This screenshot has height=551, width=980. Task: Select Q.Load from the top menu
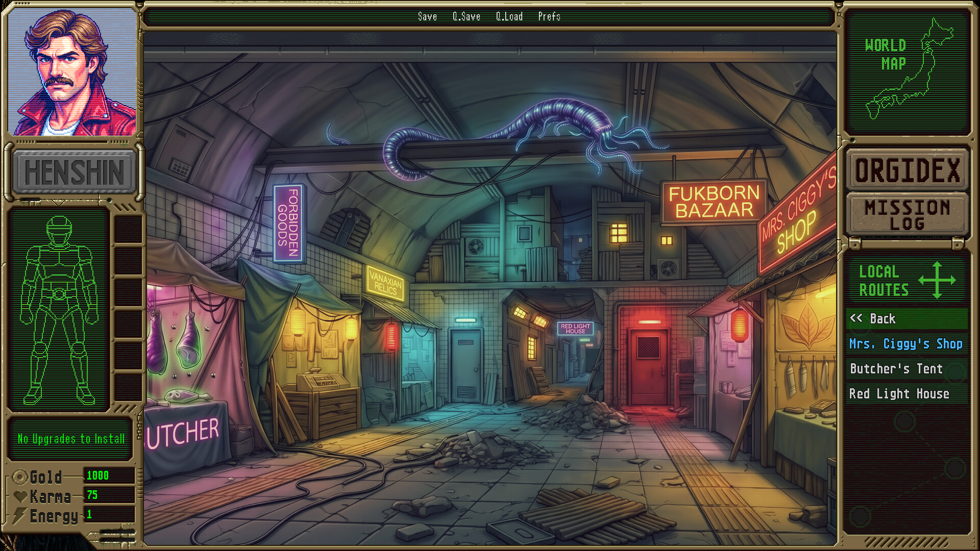point(509,16)
